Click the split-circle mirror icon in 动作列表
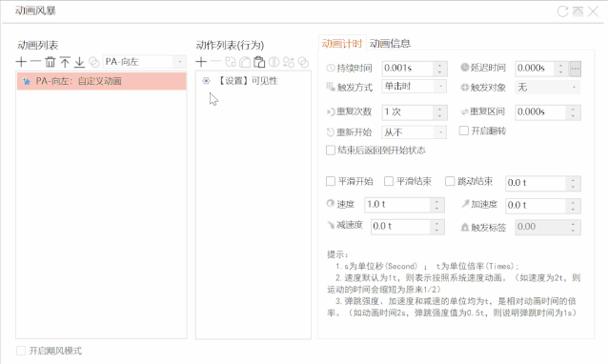The height and width of the screenshot is (364, 608). pos(274,62)
